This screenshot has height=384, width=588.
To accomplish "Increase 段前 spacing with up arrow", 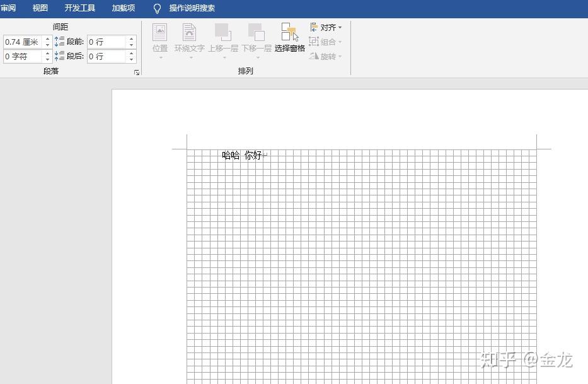I will [x=131, y=38].
